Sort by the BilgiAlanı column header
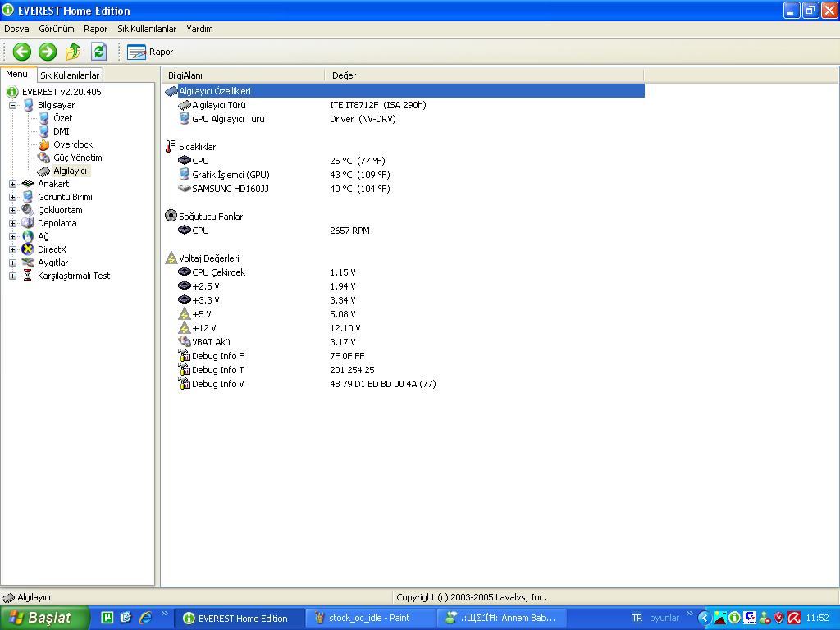Image resolution: width=840 pixels, height=630 pixels. (243, 75)
